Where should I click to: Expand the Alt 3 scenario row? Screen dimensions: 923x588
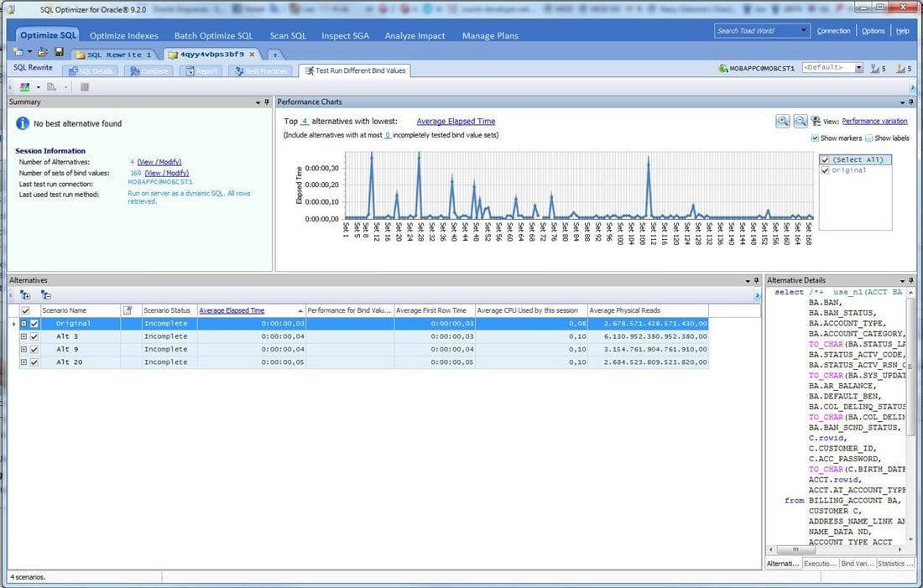[23, 336]
